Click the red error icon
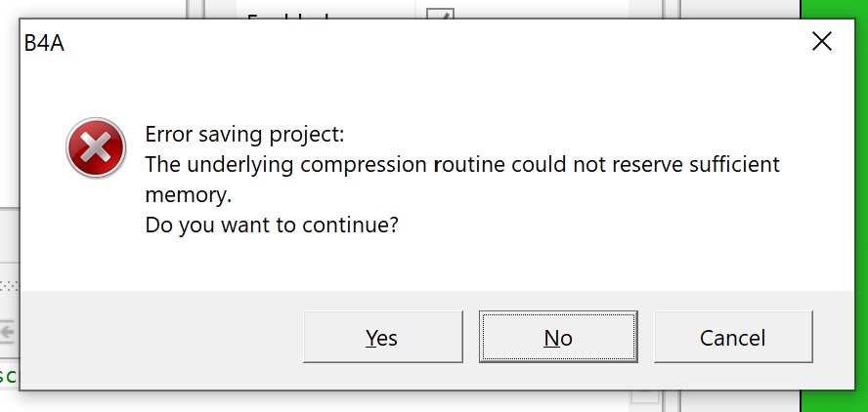 95,148
